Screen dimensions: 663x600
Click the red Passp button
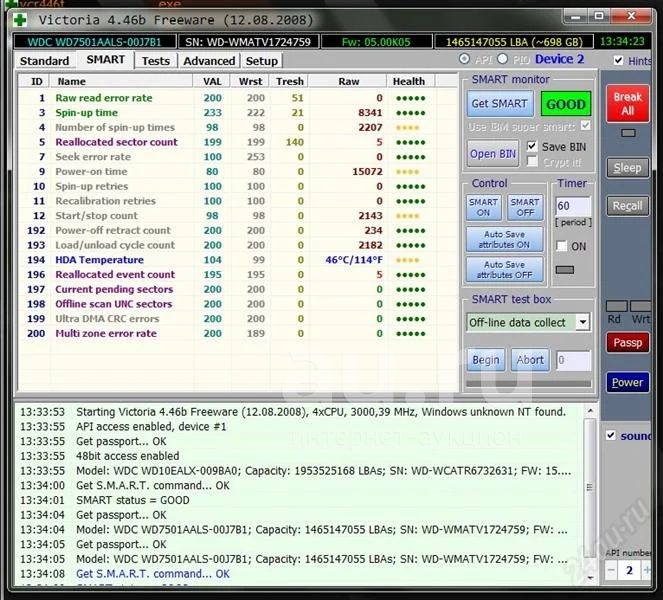coord(627,342)
